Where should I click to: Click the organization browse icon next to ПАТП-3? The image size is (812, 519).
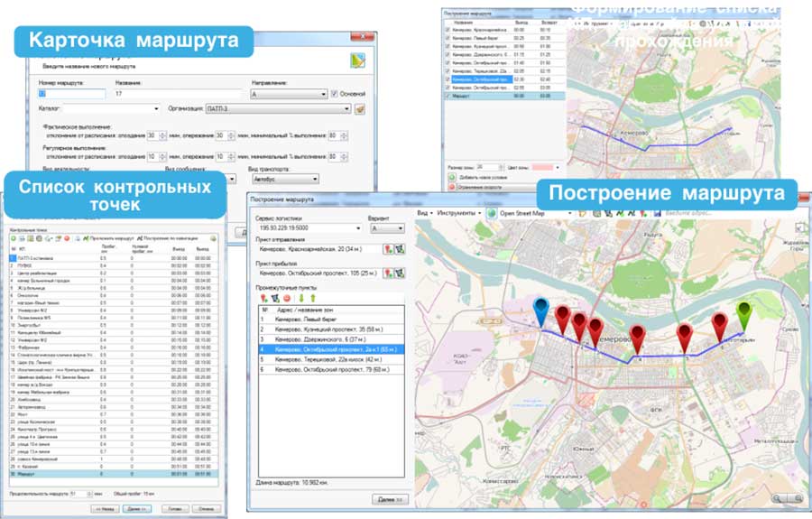359,110
